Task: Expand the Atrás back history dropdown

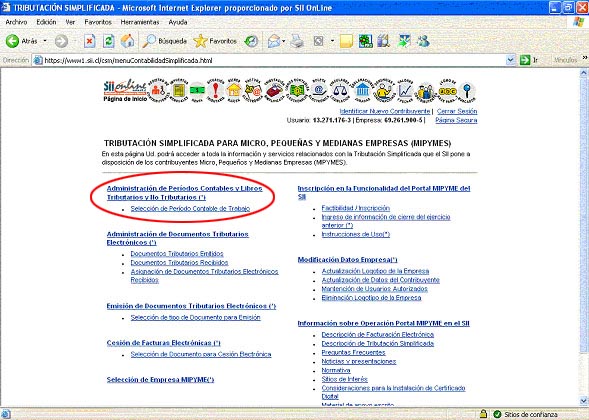Action: (45, 41)
